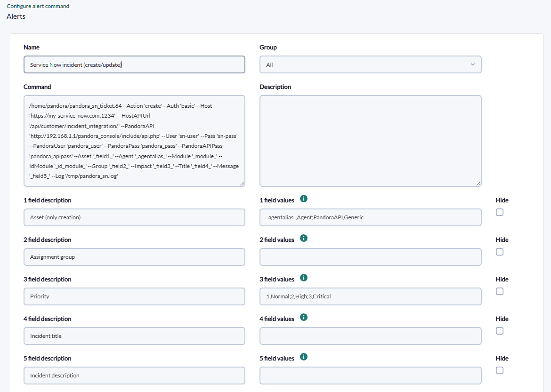Click the '3 field values' label
The width and height of the screenshot is (551, 392).
coord(277,279)
